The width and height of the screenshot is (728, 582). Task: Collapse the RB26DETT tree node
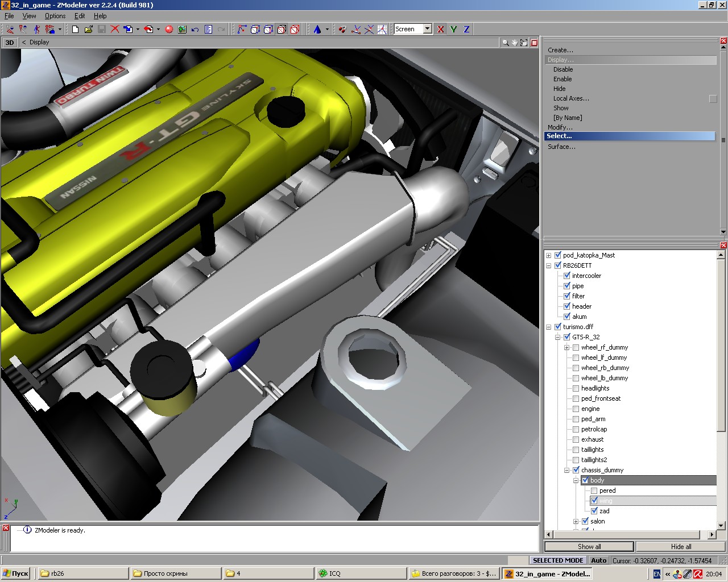coord(549,265)
